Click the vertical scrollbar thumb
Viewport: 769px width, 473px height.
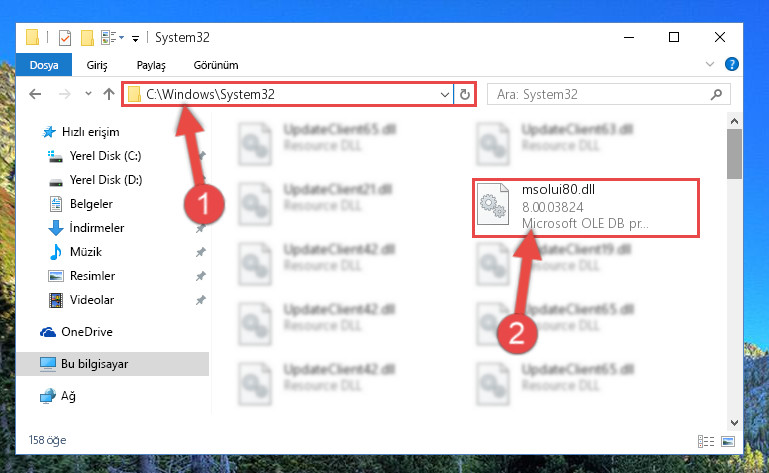734,154
